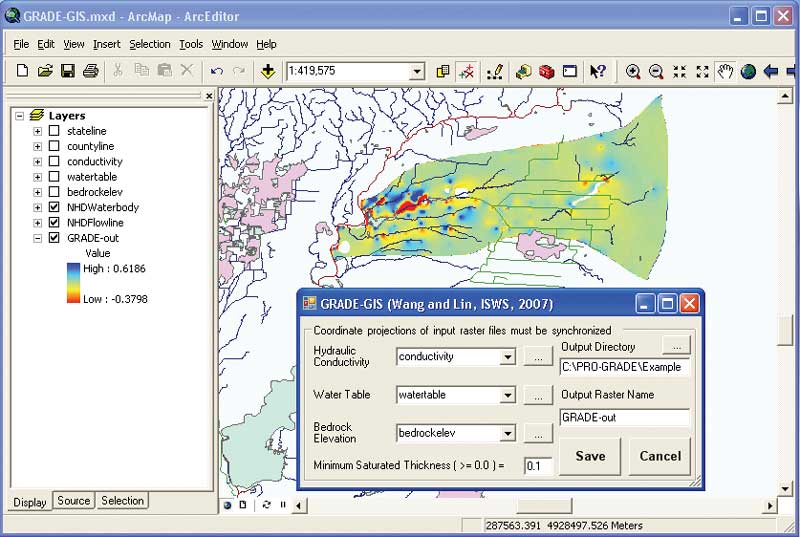Click the Redo arrow icon
800x537 pixels.
click(x=239, y=71)
